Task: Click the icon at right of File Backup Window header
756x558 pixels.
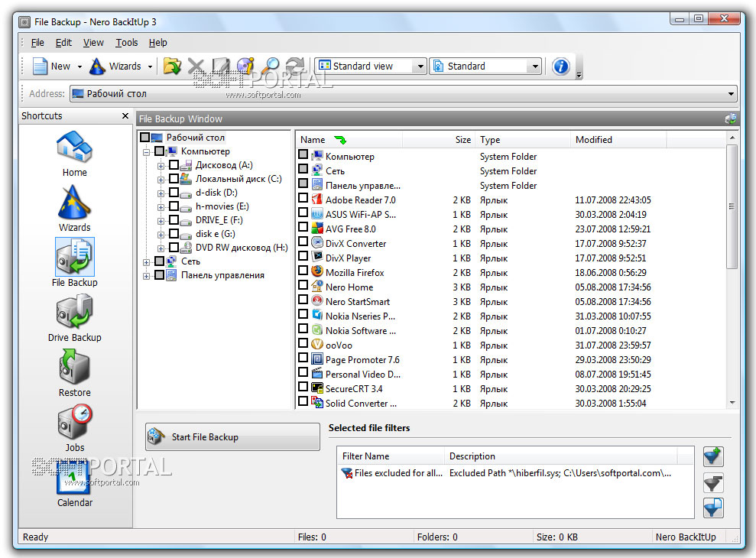Action: pyautogui.click(x=731, y=118)
